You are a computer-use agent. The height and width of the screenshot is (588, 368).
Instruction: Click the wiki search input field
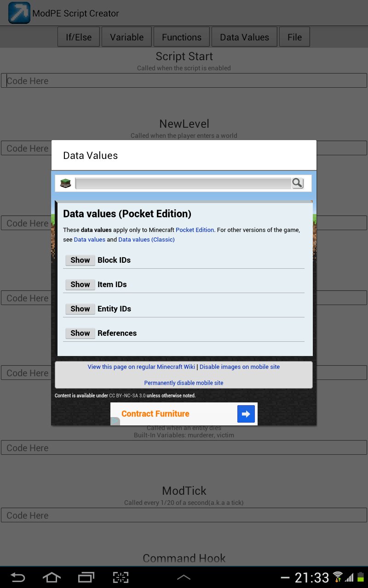coord(183,183)
